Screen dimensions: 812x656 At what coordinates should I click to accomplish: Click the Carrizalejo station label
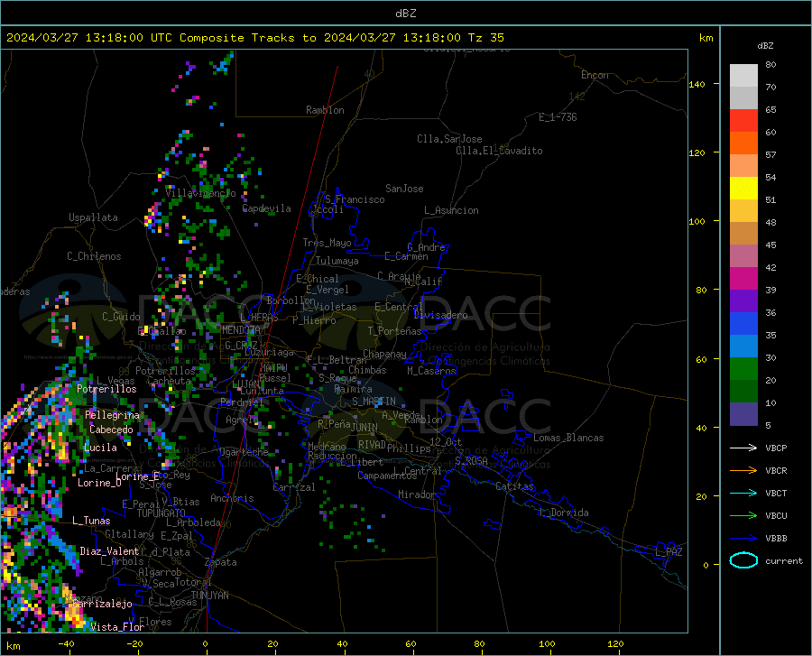[102, 604]
